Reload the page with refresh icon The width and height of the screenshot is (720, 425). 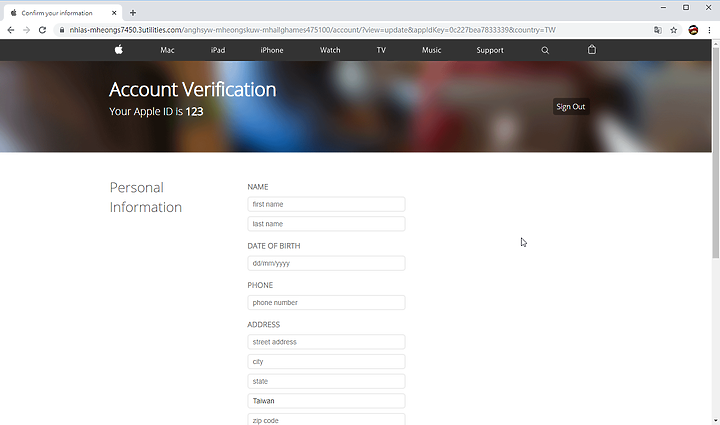[42, 30]
